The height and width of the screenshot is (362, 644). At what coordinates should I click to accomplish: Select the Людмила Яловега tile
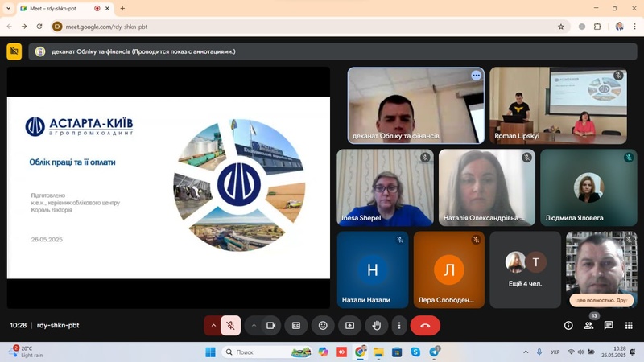[x=588, y=187]
